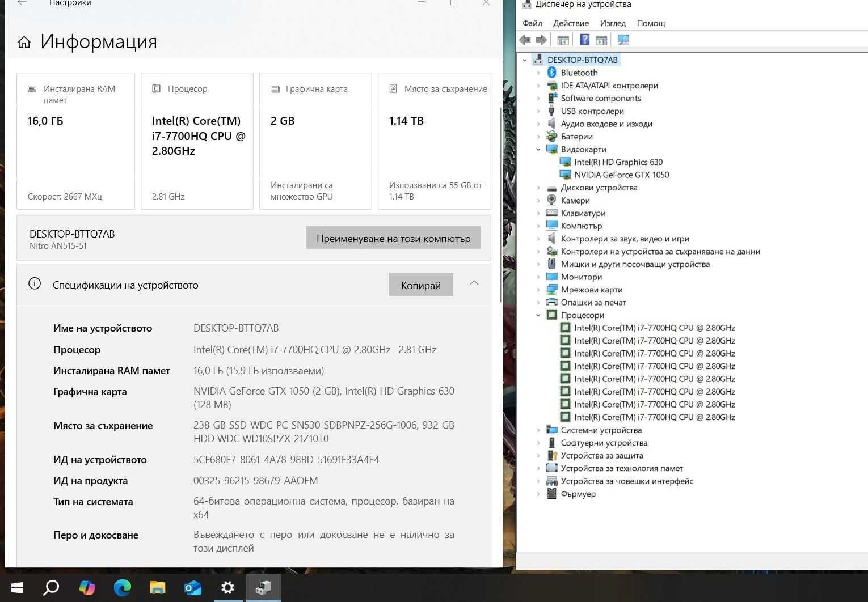The image size is (868, 602).
Task: Select the NVIDIA GeForce GTX 1050 device
Action: (x=621, y=175)
